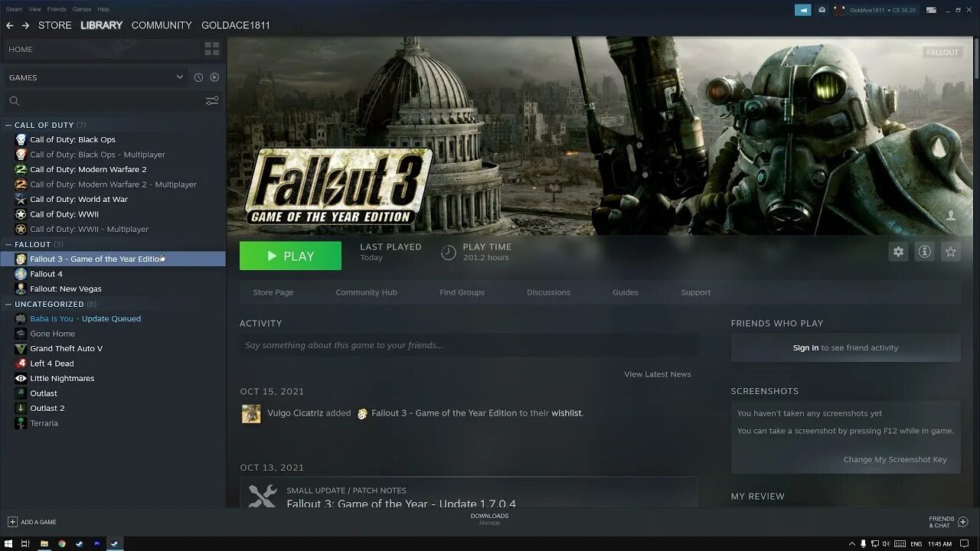Open Vulgo Cicatriz avatar
The width and height of the screenshot is (980, 551).
251,413
